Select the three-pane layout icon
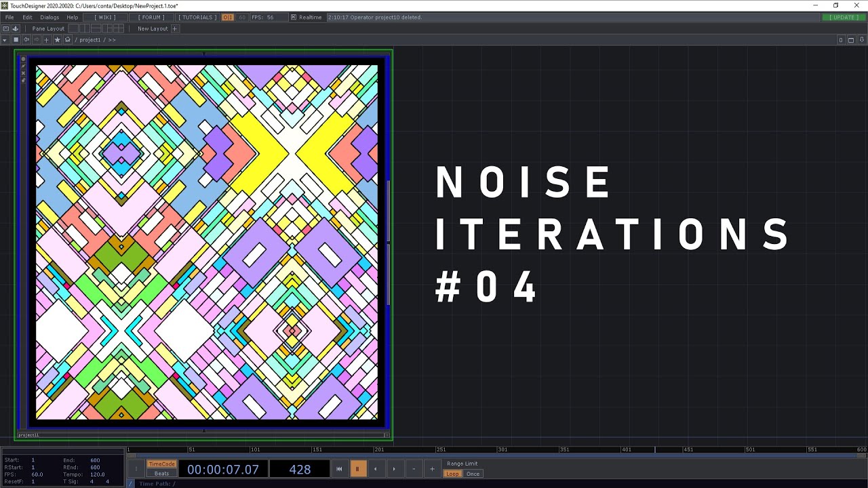 [108, 28]
